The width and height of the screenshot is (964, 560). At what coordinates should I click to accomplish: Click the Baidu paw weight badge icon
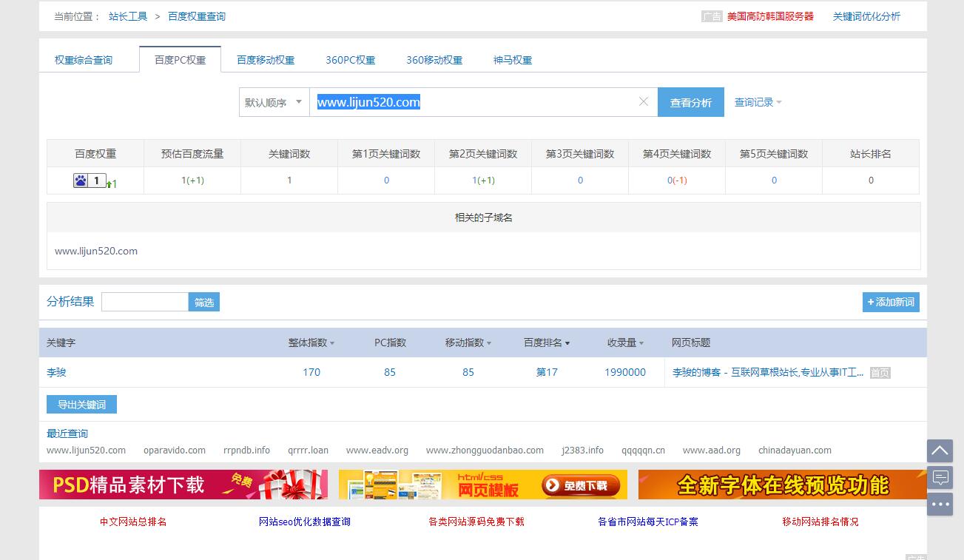pyautogui.click(x=90, y=181)
